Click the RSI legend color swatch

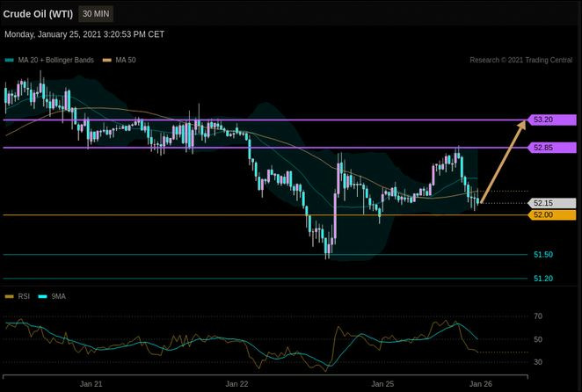pyautogui.click(x=10, y=296)
